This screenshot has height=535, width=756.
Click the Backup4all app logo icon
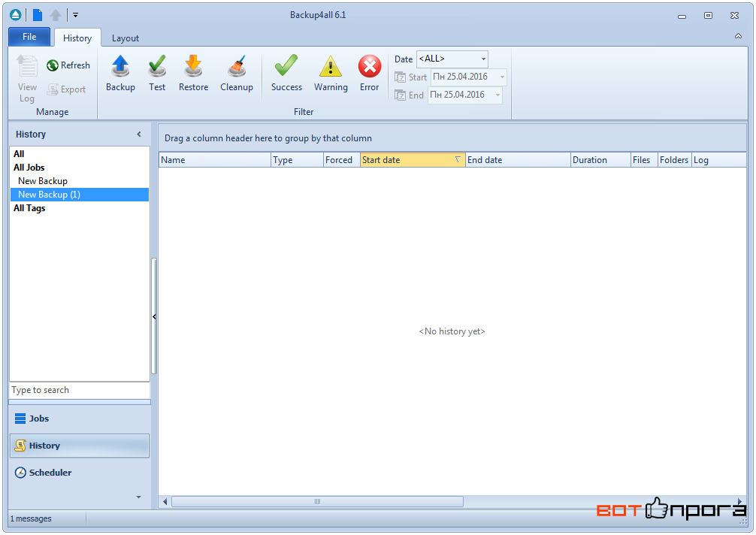tap(16, 15)
